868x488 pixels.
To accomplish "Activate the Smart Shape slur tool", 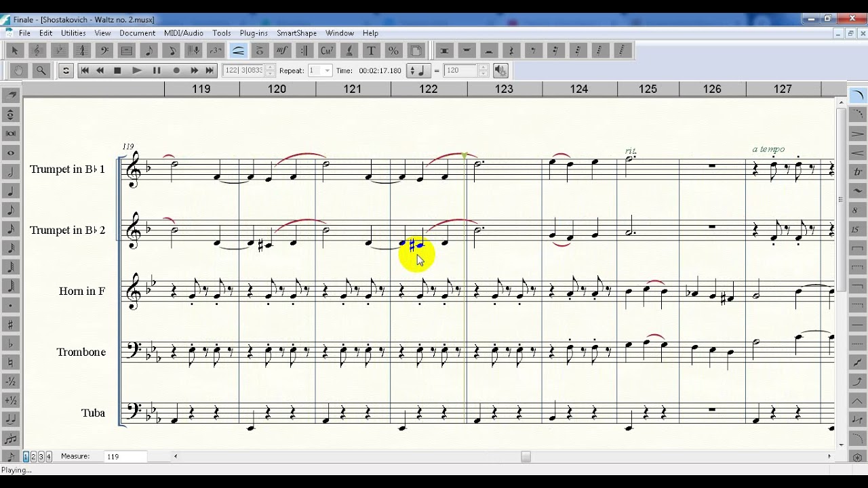I will [x=238, y=51].
